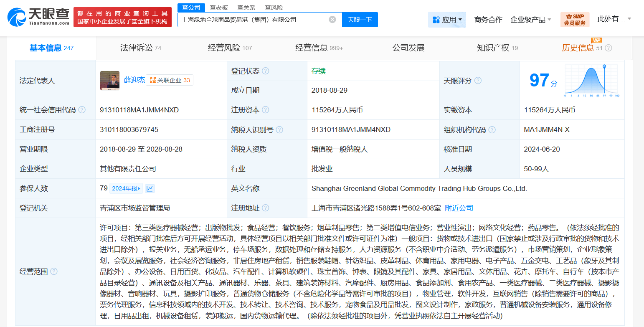Screen dimensions: 644x327
Task: Select 工商注册号 value 310118003679745
Action: pos(129,130)
